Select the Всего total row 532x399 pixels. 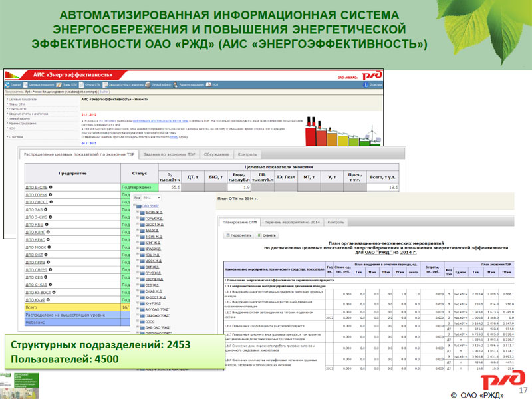(x=77, y=307)
